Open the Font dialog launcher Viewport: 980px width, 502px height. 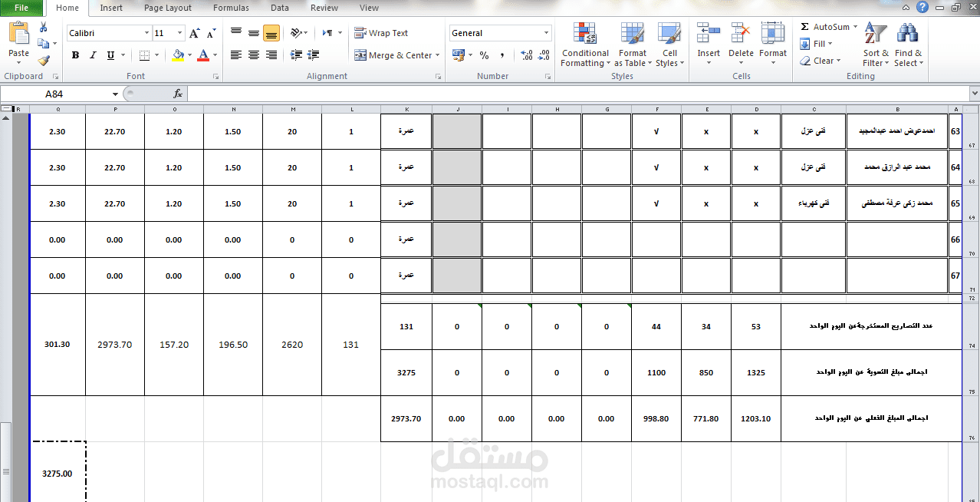click(215, 77)
